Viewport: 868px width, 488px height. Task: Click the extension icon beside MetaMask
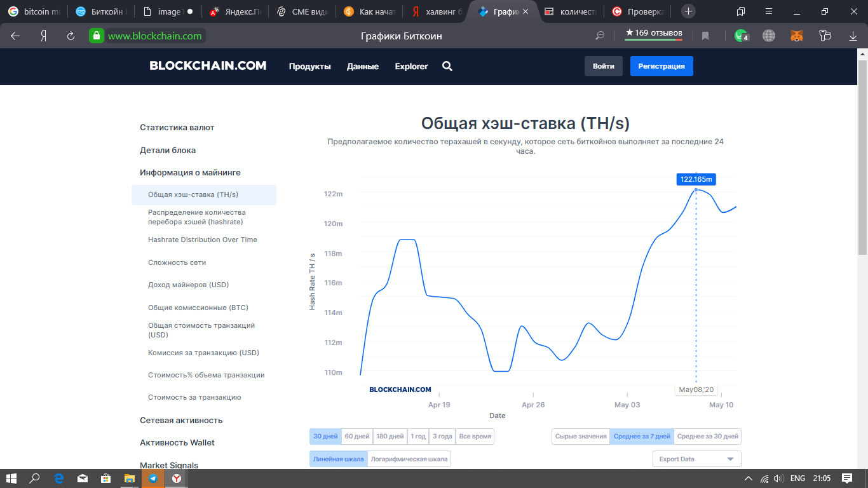825,36
